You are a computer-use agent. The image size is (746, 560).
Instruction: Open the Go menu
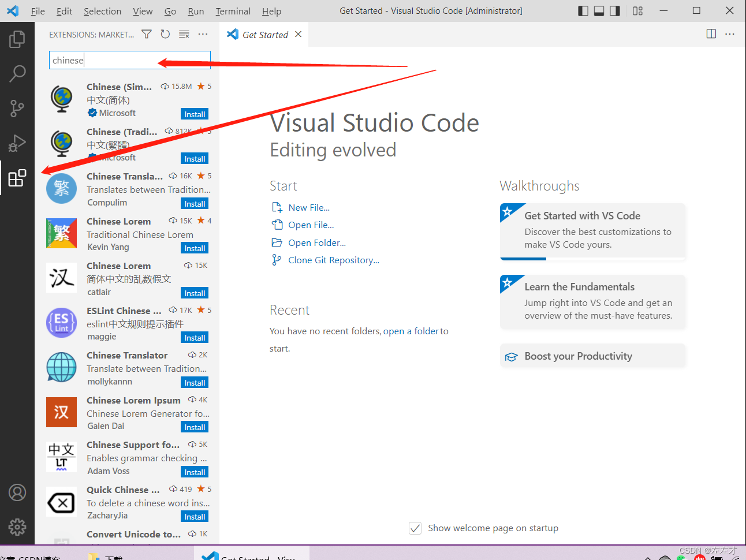coord(170,11)
